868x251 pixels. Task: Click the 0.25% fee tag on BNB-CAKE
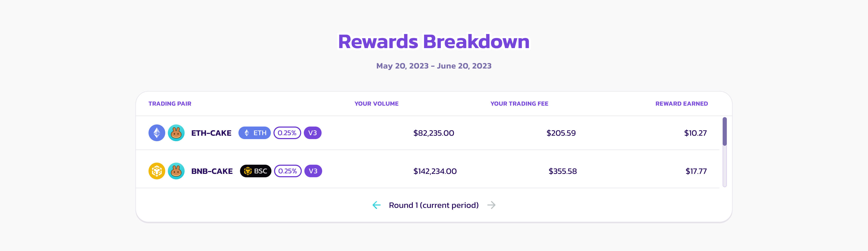tap(288, 171)
